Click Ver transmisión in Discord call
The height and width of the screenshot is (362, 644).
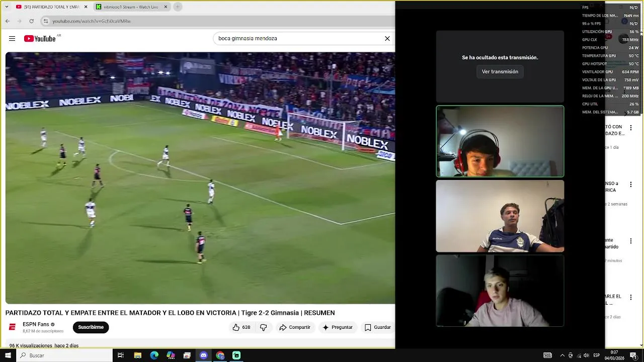[500, 72]
